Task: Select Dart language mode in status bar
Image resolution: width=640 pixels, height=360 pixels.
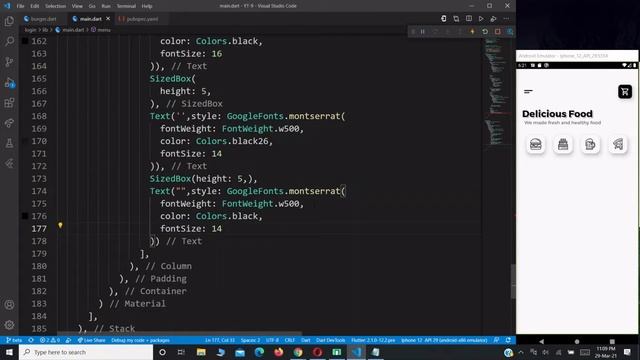Action: [306, 340]
